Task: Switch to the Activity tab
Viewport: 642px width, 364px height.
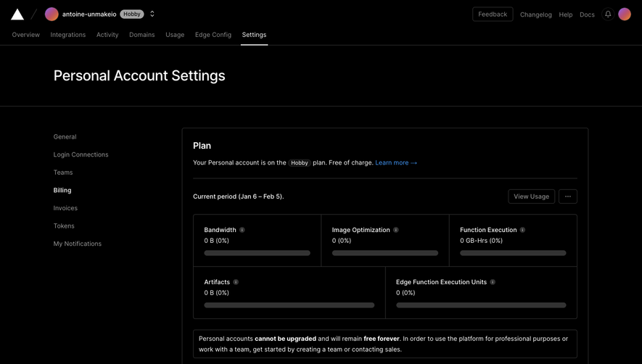Action: (107, 35)
